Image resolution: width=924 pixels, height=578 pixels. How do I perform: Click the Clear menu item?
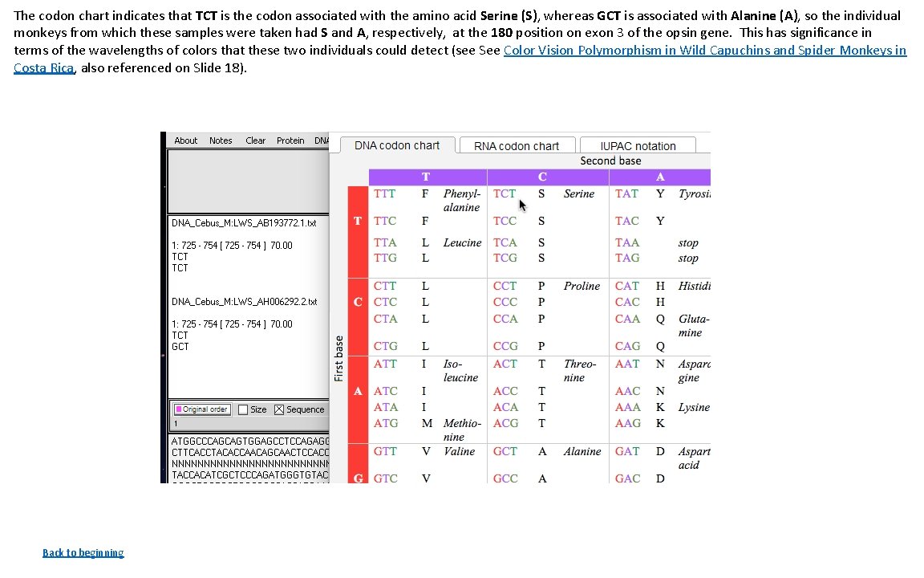255,140
